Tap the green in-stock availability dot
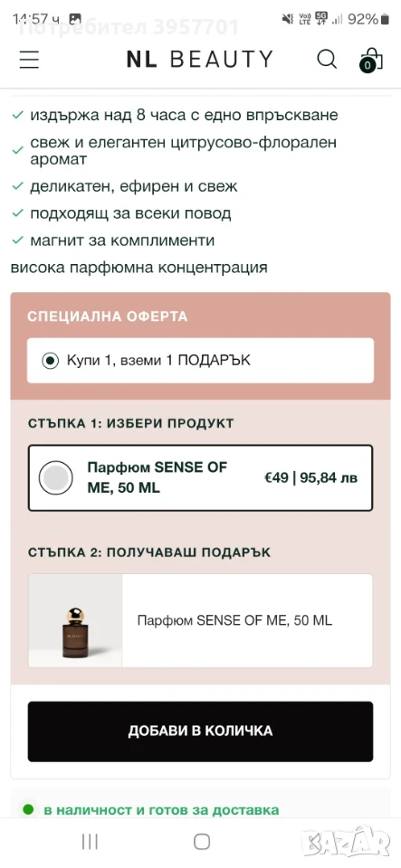The height and width of the screenshot is (868, 401). pos(28,810)
